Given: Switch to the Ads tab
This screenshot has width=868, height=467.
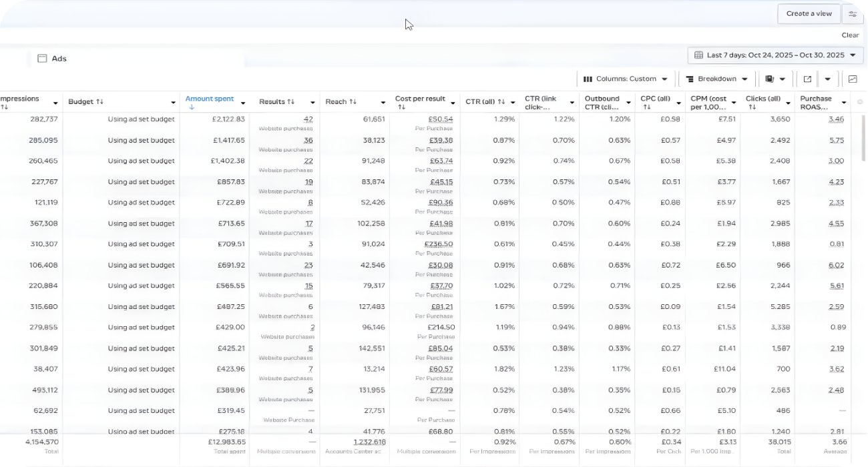Looking at the screenshot, I should (x=59, y=58).
